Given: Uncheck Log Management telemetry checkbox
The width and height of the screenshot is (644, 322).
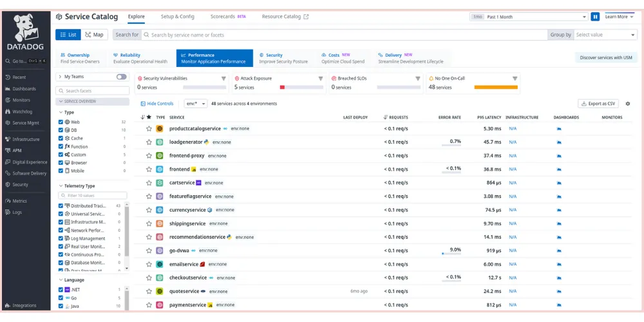Looking at the screenshot, I should coord(61,239).
